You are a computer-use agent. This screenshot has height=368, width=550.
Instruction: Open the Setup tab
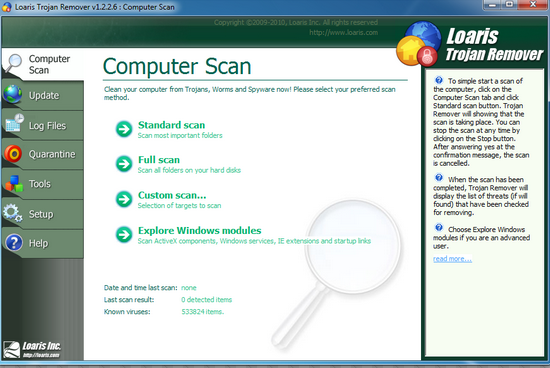coord(43,214)
